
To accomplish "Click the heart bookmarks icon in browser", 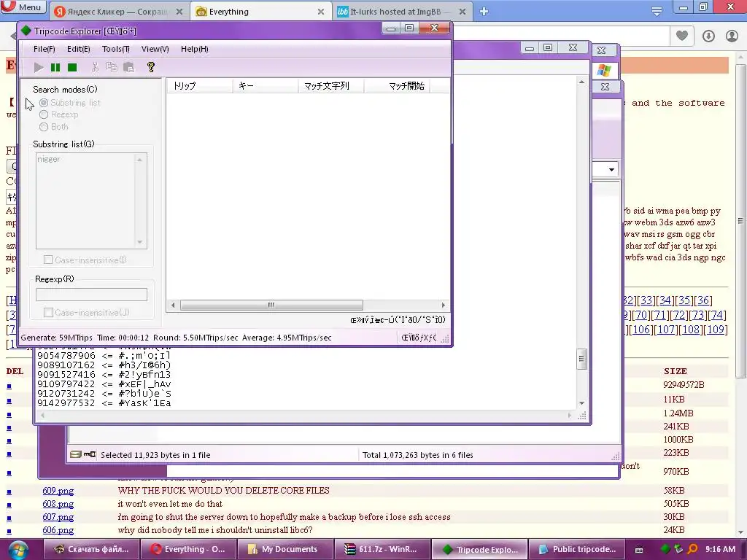I will click(682, 35).
